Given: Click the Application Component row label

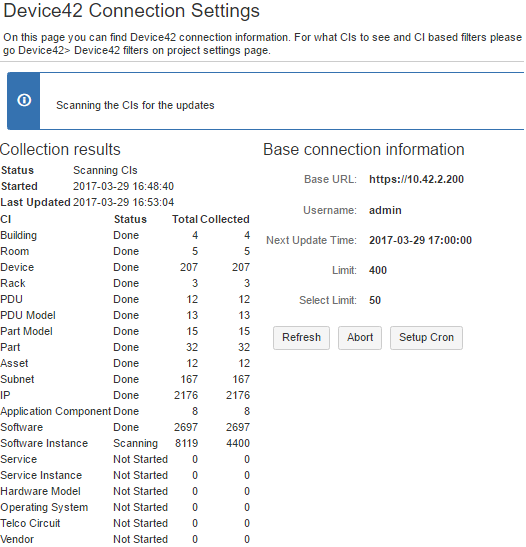Looking at the screenshot, I should (x=56, y=412).
